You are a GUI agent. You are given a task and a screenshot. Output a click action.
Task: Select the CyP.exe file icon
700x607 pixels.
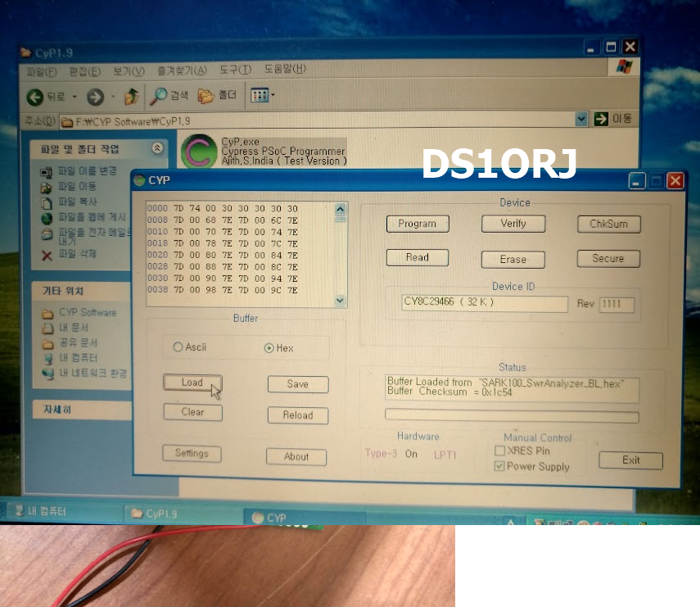pos(199,152)
